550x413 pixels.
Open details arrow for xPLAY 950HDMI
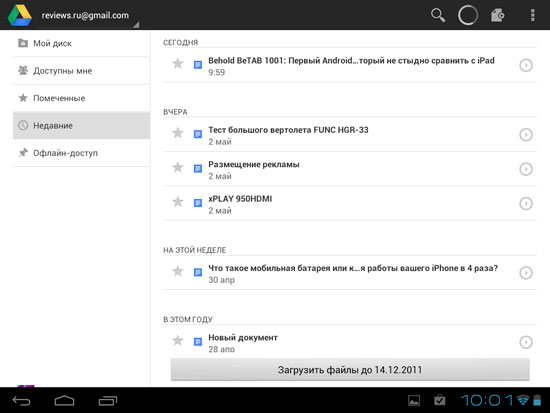526,203
